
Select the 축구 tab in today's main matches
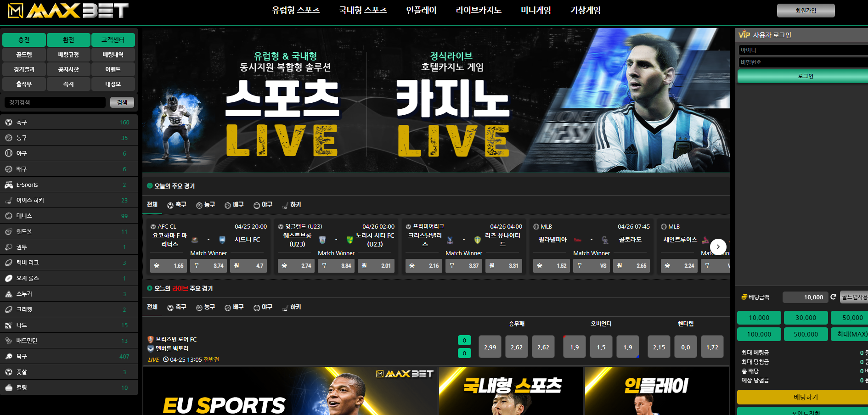177,205
